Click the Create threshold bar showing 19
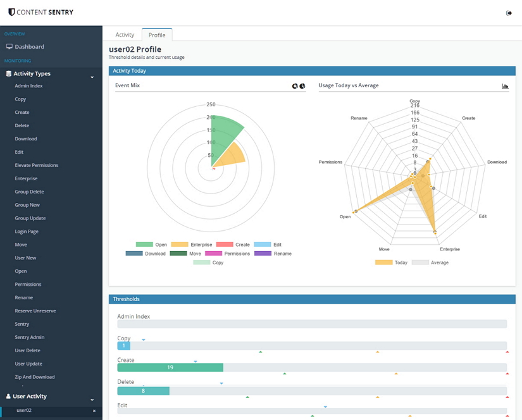Image resolution: width=522 pixels, height=420 pixels. pyautogui.click(x=170, y=367)
